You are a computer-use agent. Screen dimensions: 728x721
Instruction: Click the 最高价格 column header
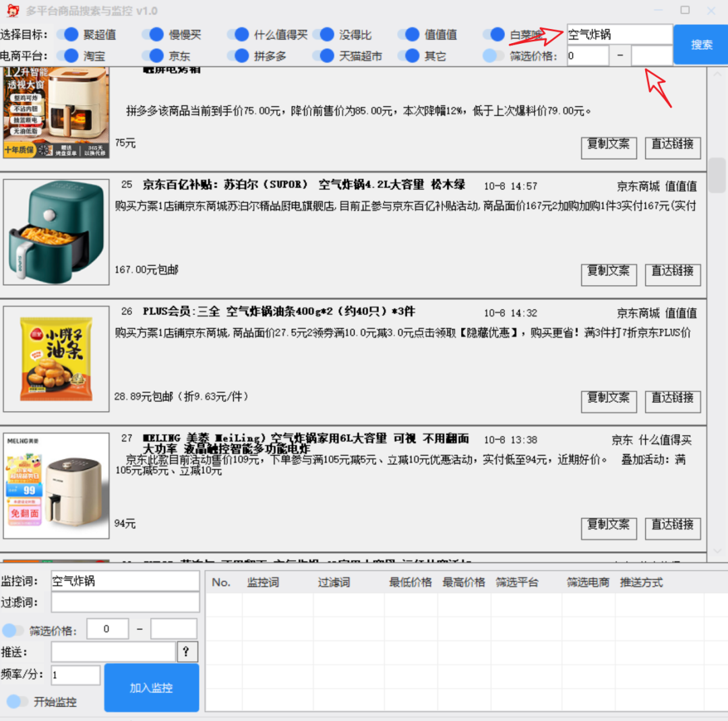464,582
